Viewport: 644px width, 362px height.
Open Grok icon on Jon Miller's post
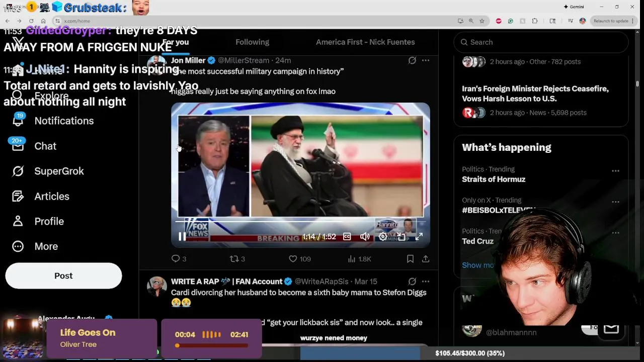click(x=412, y=60)
